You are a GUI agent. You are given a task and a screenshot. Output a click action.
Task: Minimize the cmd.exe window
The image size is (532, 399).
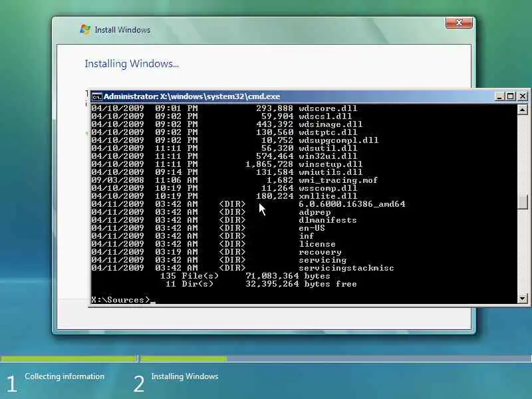point(499,96)
